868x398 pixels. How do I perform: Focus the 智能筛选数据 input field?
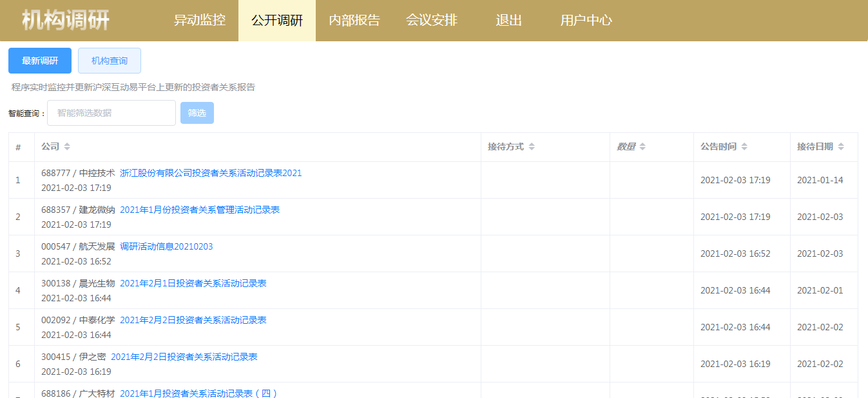coord(111,113)
